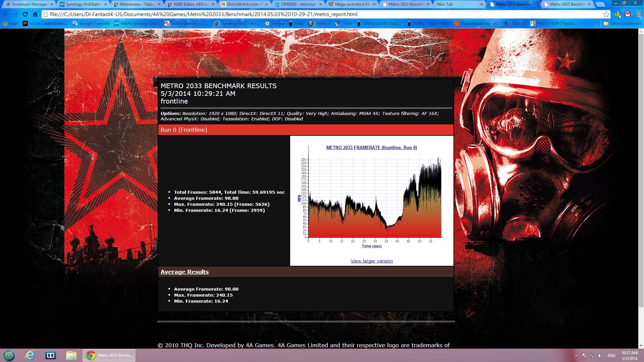The image size is (644, 362).
Task: Open the 1st.be bookmark
Action: point(344,23)
